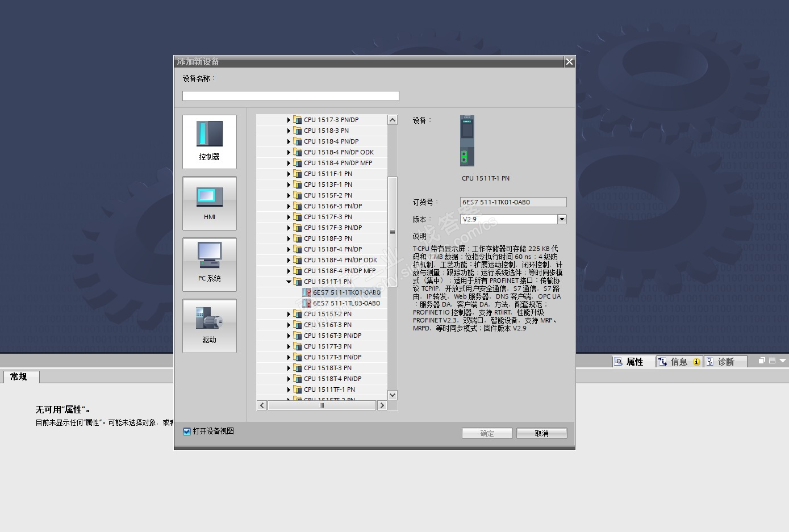
Task: Click the stacked-lines icon in the inspector bar
Action: [x=772, y=361]
